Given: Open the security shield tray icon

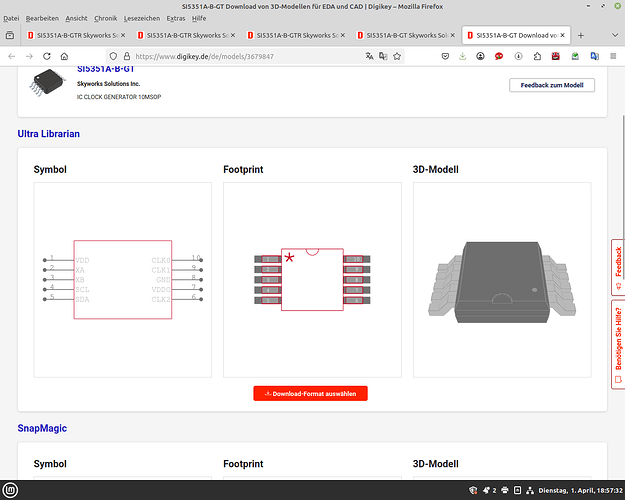Looking at the screenshot, I should [473, 490].
